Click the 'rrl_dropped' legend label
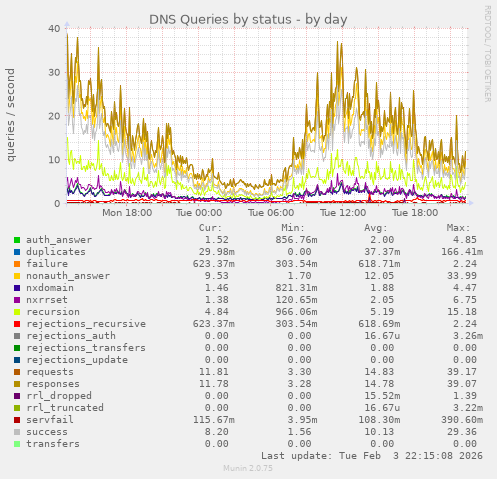Image resolution: width=497 pixels, height=479 pixels. [59, 396]
